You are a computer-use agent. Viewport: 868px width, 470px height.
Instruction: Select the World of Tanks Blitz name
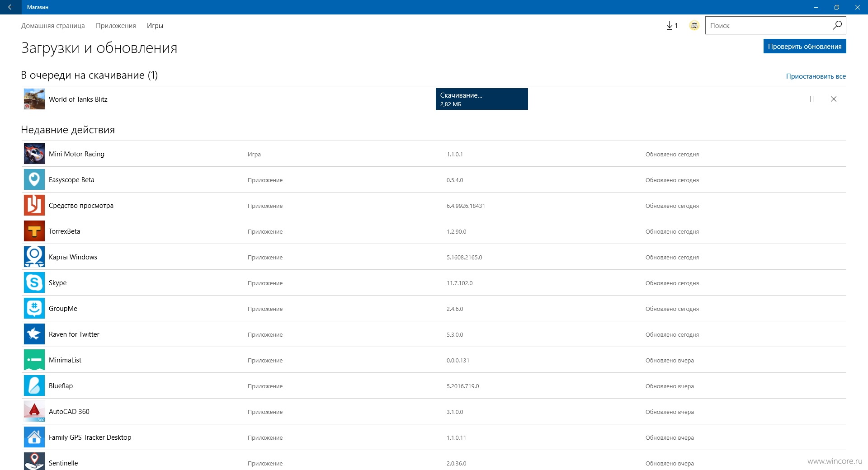(78, 99)
